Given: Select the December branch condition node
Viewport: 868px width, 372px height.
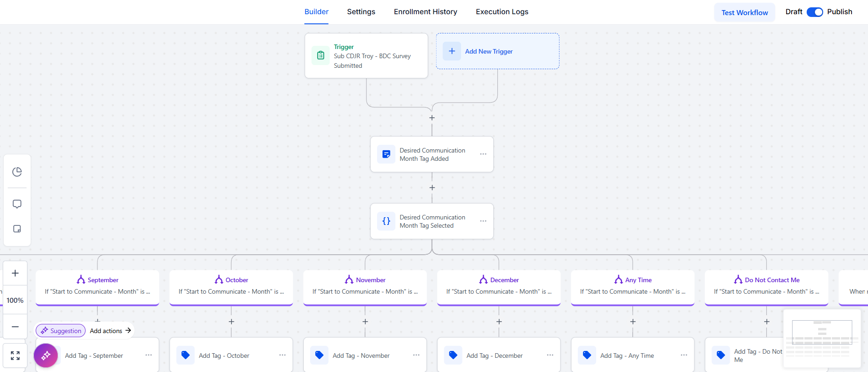Looking at the screenshot, I should tap(499, 286).
